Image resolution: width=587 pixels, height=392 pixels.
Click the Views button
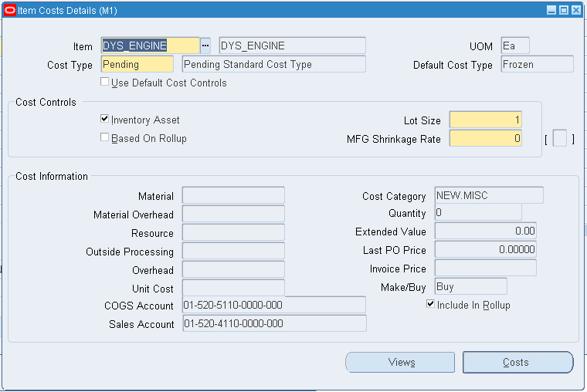(x=400, y=362)
